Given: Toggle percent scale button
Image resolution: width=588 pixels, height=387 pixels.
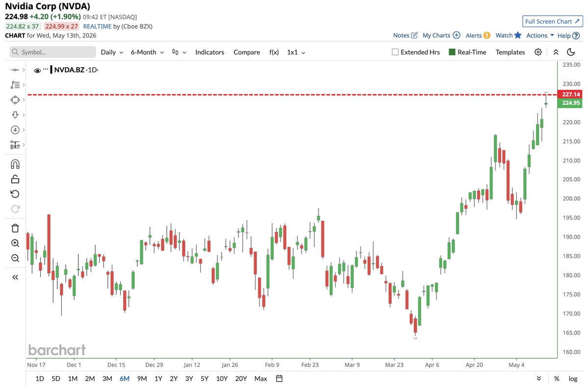Looking at the screenshot, I should pyautogui.click(x=557, y=378).
